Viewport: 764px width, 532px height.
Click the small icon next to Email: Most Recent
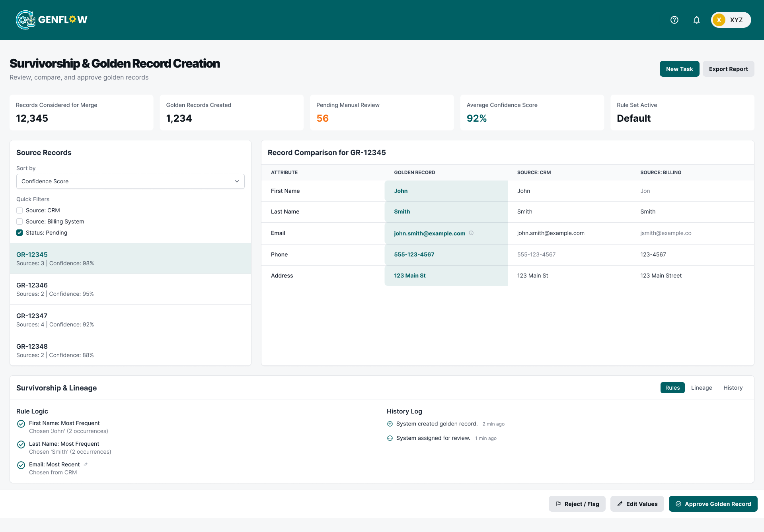[x=86, y=464]
